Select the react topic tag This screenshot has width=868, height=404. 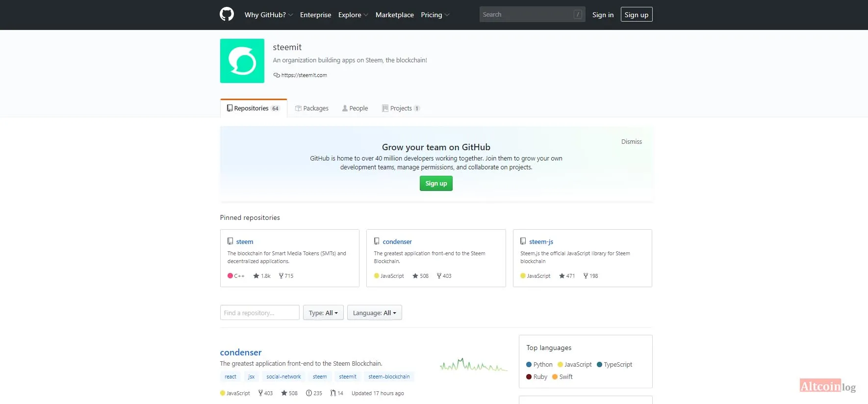230,377
